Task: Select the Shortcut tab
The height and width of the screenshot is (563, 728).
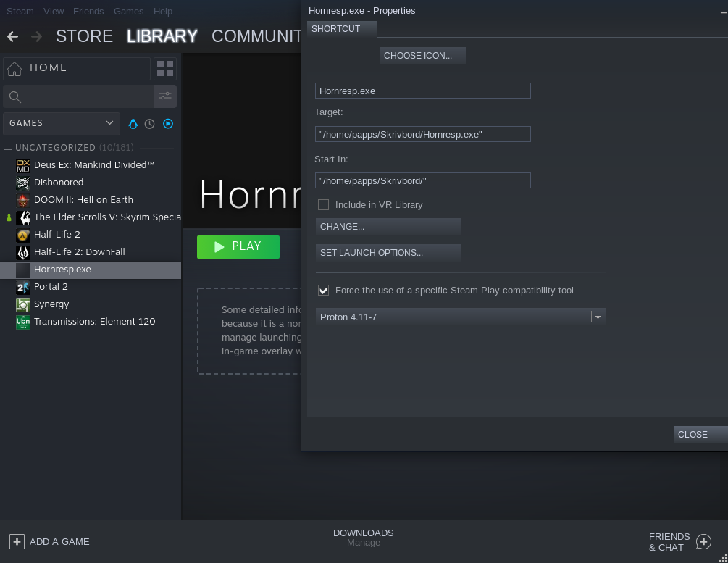Action: [341, 29]
